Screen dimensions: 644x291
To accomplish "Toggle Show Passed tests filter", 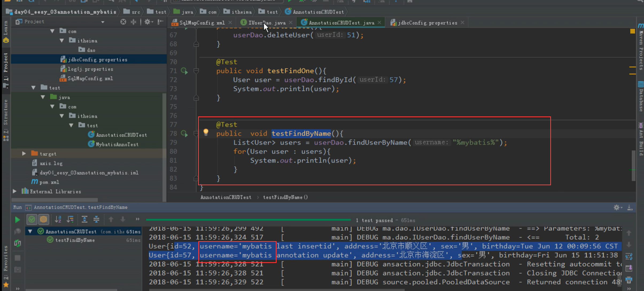I will click(x=32, y=219).
